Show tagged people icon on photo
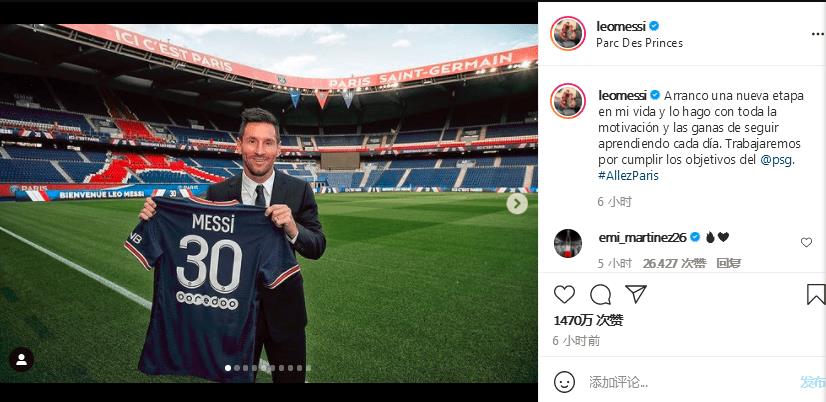Viewport: 826px width, 402px height. point(22,359)
